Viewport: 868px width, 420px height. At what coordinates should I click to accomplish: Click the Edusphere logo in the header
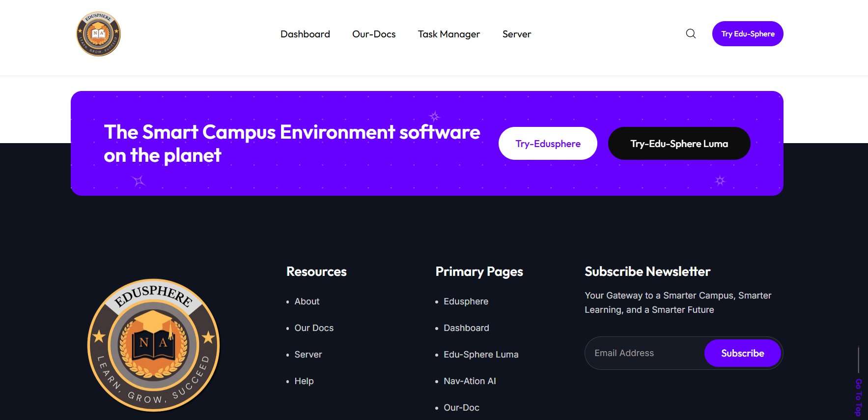pos(98,34)
